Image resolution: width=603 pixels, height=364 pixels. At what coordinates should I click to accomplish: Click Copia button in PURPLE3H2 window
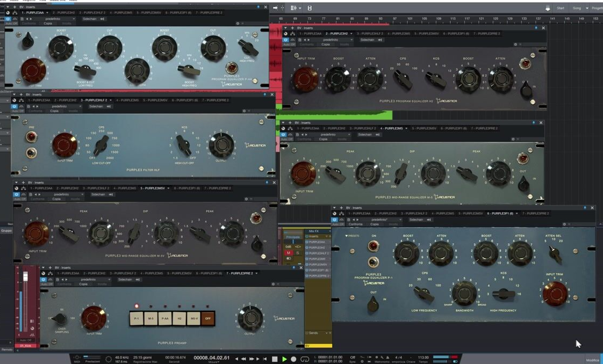tap(325, 45)
